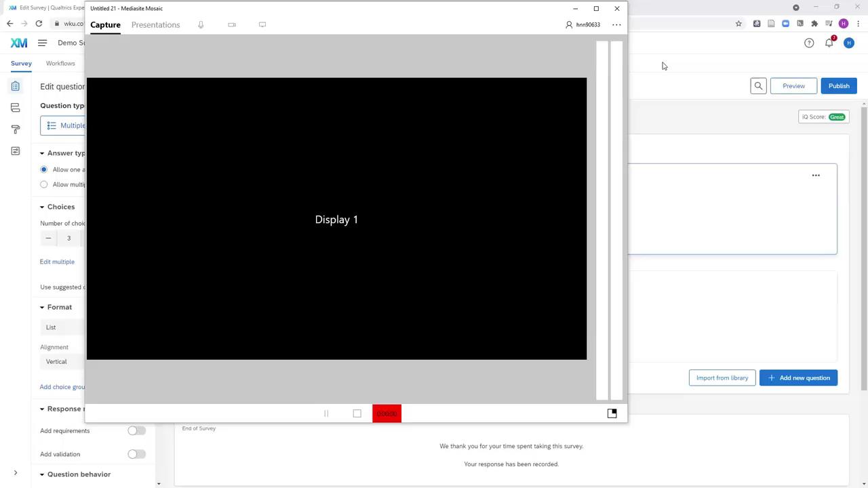
Task: Click the pause recording button in Mosaic
Action: 326,413
